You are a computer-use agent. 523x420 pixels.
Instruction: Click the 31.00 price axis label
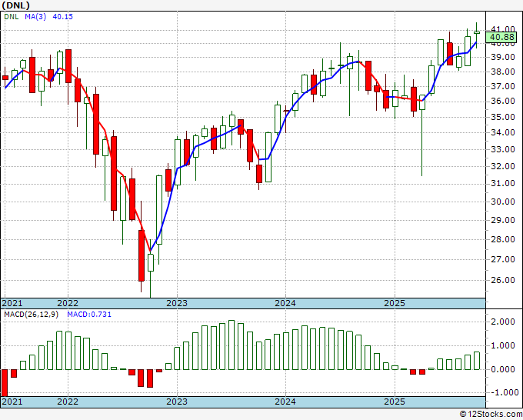(x=503, y=183)
